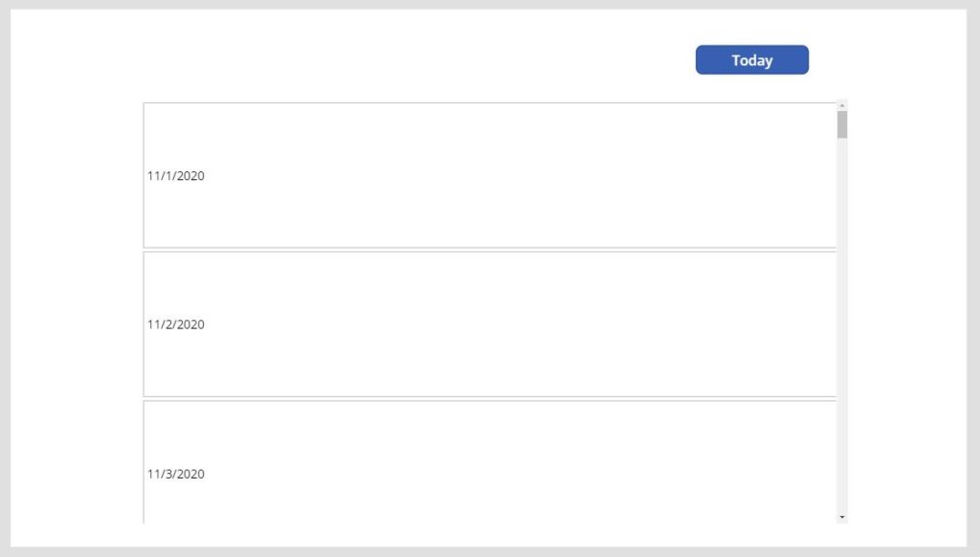Click the 11/1/2020 date label

pos(175,175)
